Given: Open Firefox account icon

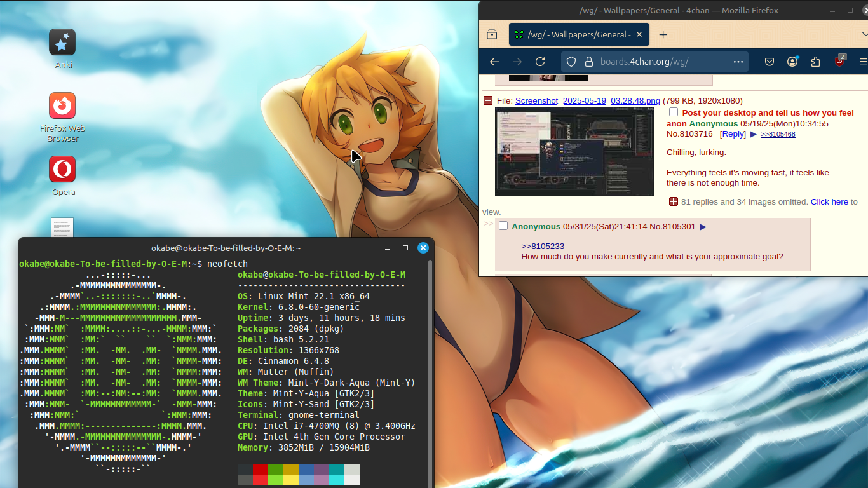Looking at the screenshot, I should coord(792,62).
